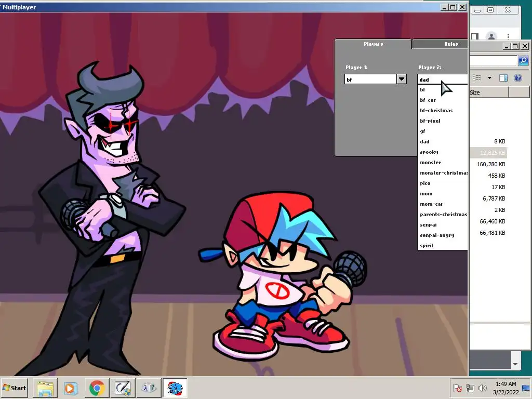Click the Show desktop icon beside the clock
The image size is (532, 399).
(526, 388)
